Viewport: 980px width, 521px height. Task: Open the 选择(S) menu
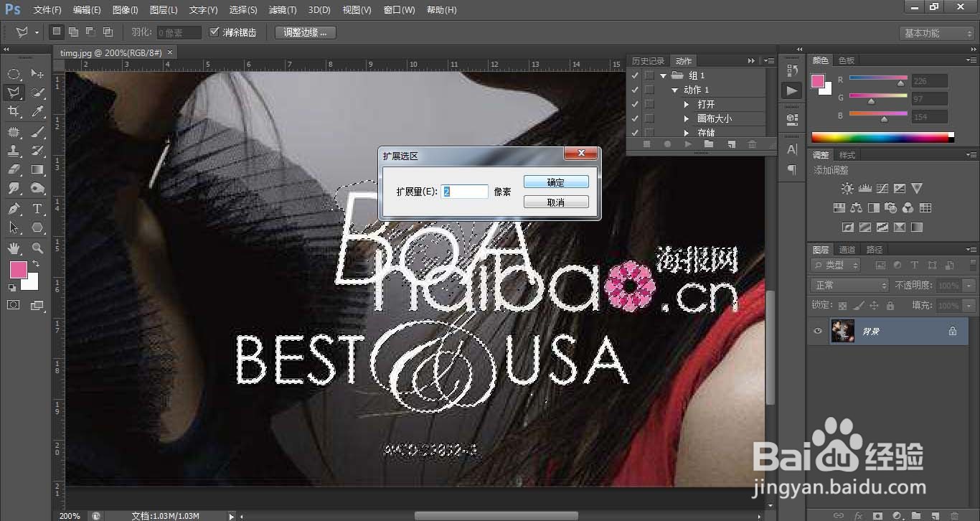pos(243,10)
